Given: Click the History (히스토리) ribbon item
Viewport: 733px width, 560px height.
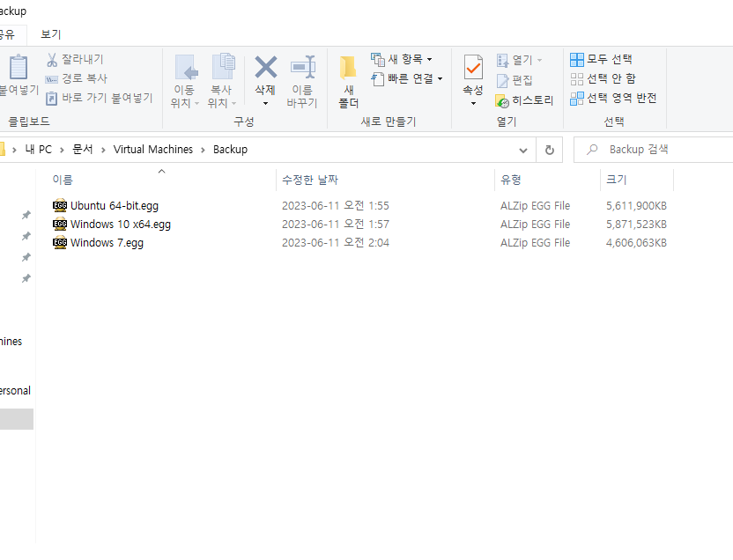Looking at the screenshot, I should point(524,100).
